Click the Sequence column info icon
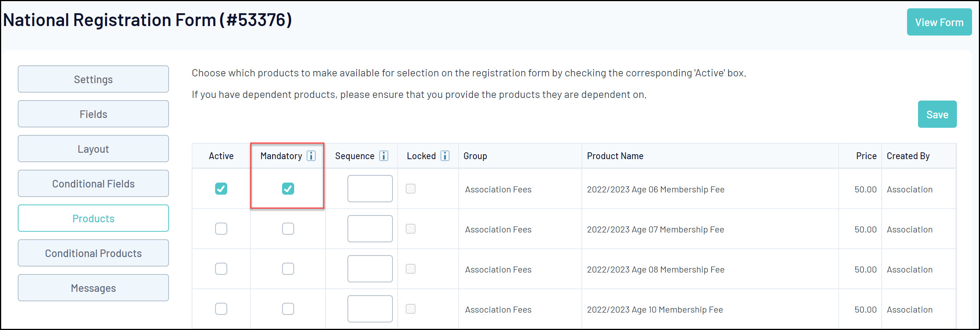 (383, 156)
